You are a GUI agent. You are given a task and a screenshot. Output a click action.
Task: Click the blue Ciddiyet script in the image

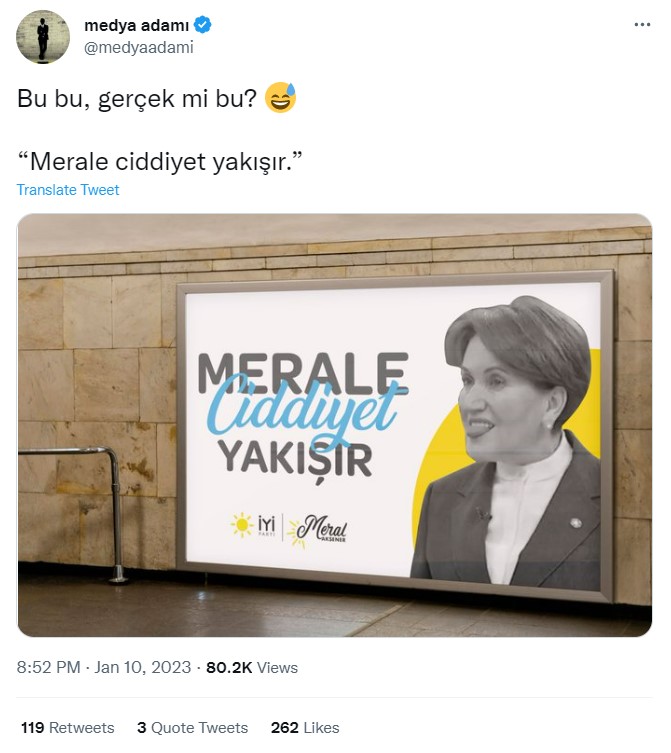pyautogui.click(x=303, y=410)
